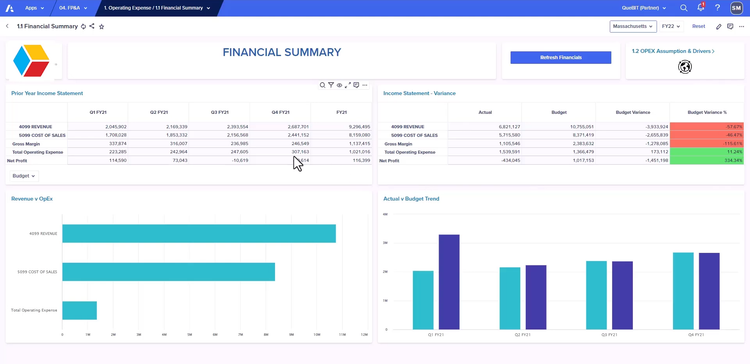This screenshot has height=364, width=750.
Task: Open the help question mark icon
Action: click(x=717, y=8)
